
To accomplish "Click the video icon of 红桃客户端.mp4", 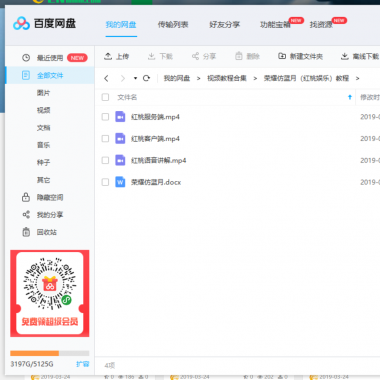I will coord(120,138).
